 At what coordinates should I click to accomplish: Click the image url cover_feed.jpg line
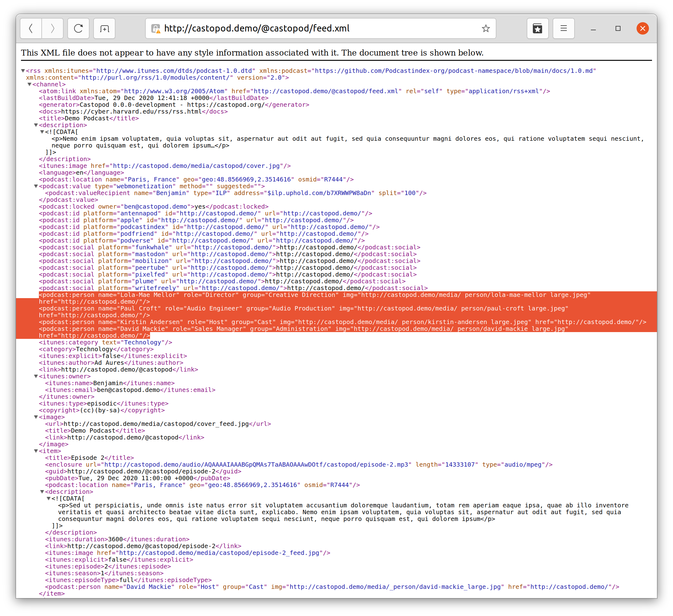[x=158, y=424]
